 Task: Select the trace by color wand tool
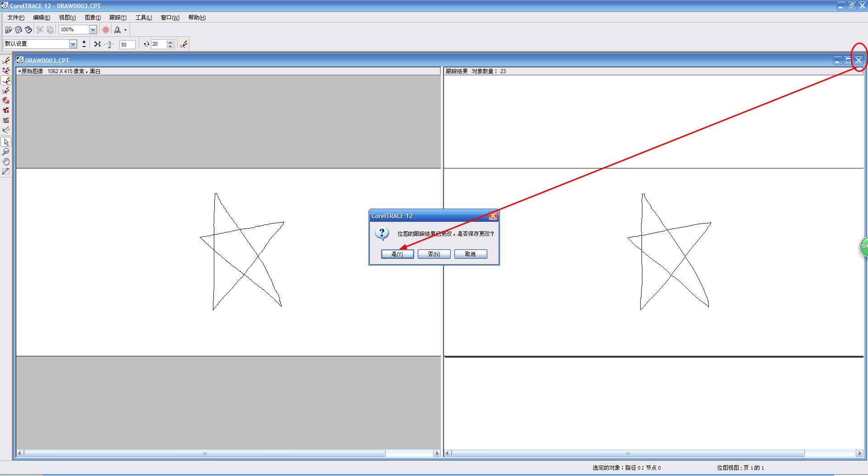click(x=6, y=130)
